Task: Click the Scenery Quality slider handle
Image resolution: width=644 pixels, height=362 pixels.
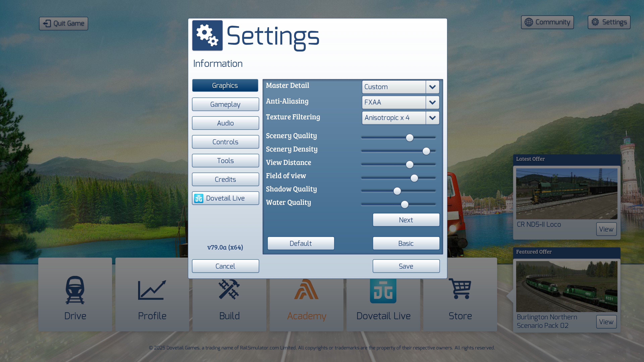Action: point(410,138)
